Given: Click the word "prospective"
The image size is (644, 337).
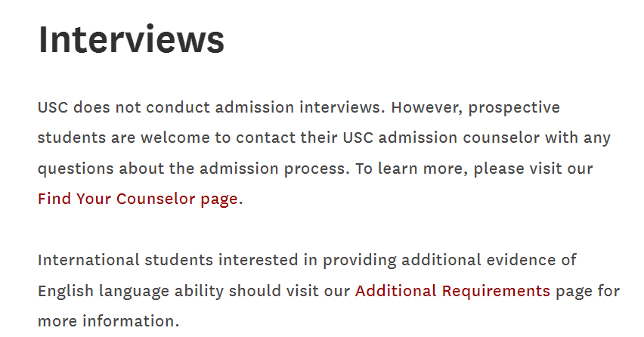Looking at the screenshot, I should tap(514, 107).
